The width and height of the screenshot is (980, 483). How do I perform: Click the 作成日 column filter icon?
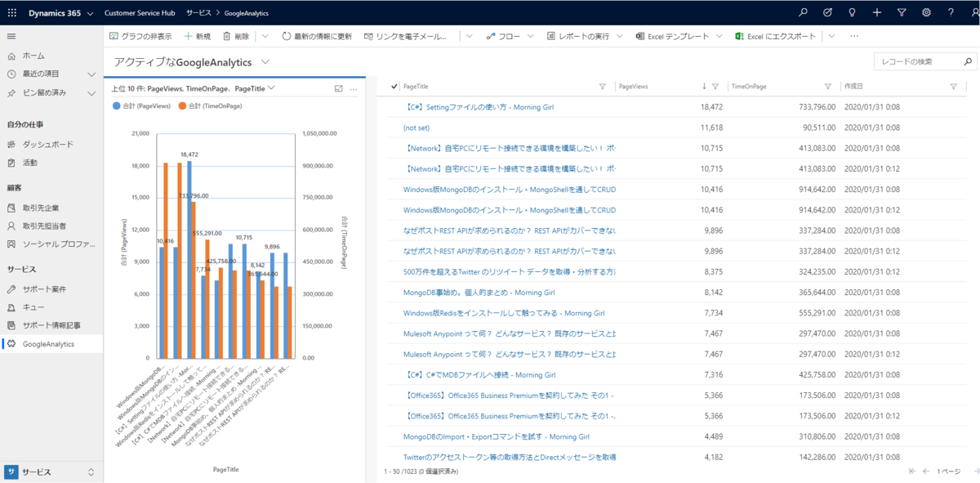[953, 87]
